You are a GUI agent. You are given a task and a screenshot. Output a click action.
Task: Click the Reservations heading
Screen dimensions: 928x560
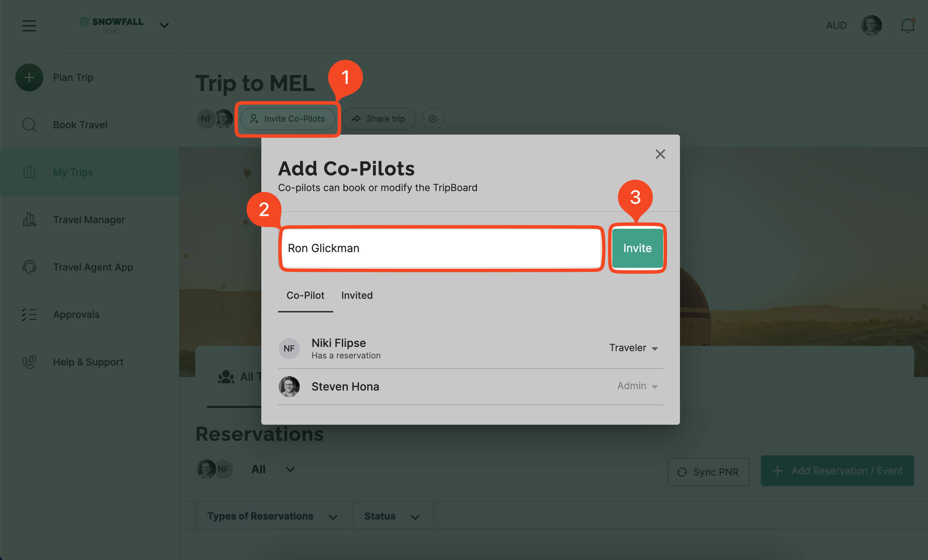(260, 434)
